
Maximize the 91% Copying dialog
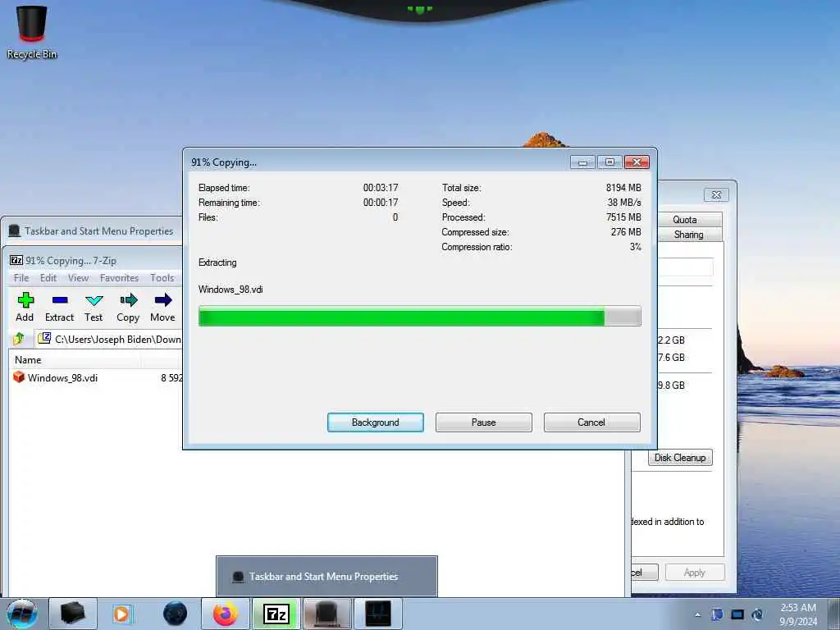click(x=609, y=162)
